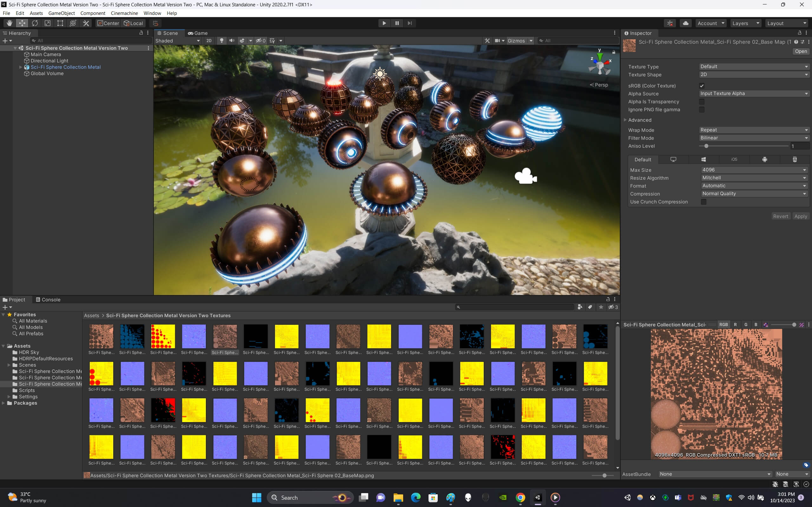Expand the Advanced section
Screen dimensions: 812x507
point(639,120)
